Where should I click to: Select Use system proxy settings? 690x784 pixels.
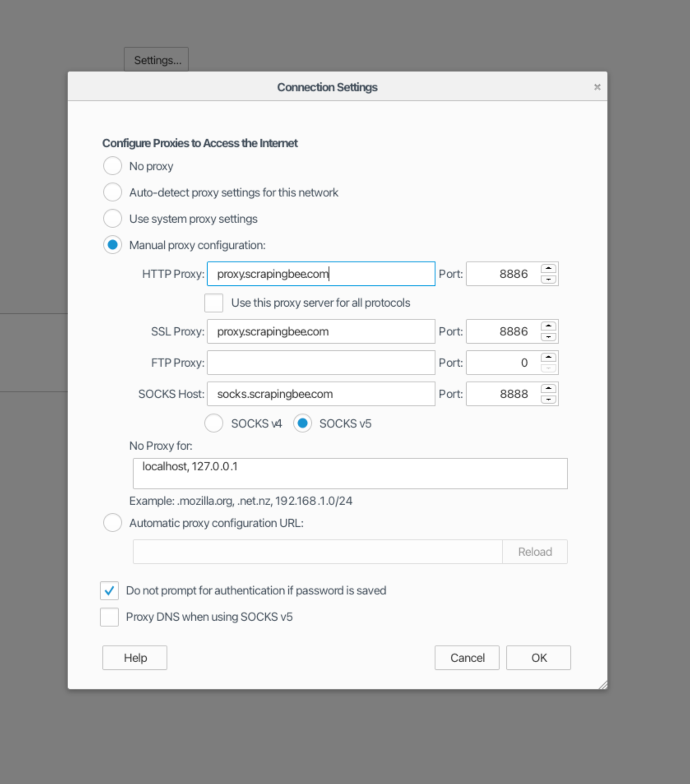coord(113,219)
